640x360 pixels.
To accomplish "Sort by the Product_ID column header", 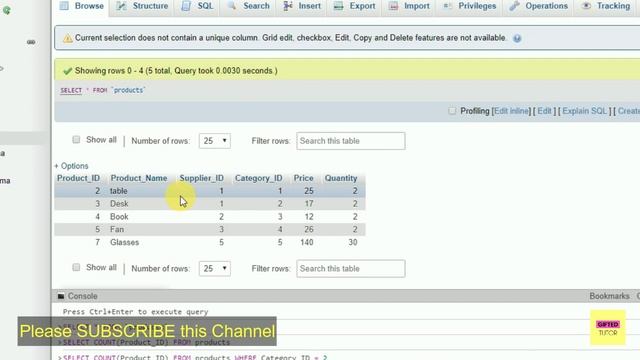I will click(78, 178).
